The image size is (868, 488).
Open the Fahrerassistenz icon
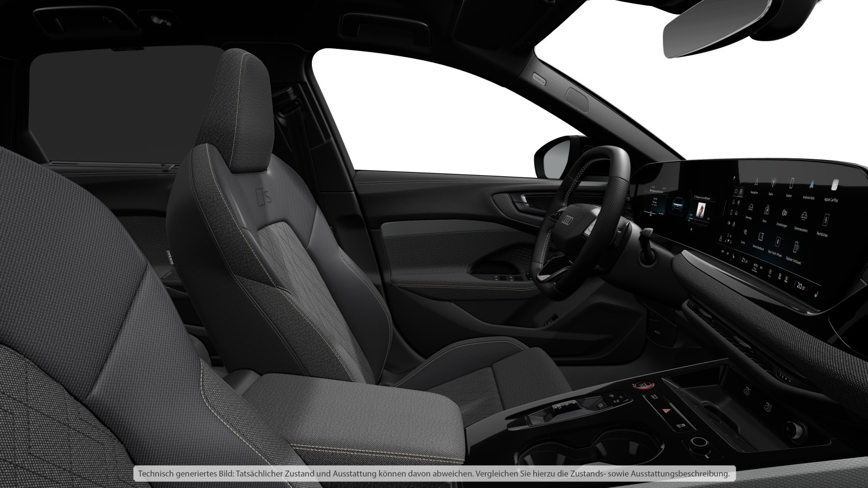click(x=804, y=216)
